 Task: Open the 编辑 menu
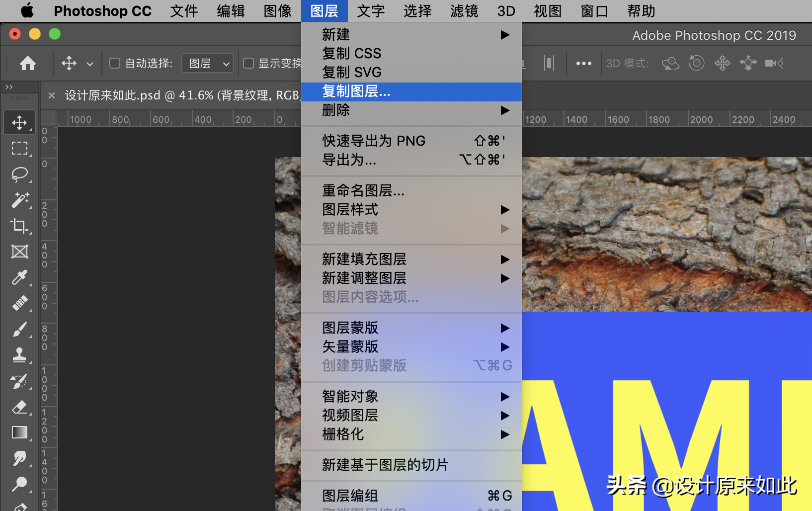[x=231, y=11]
